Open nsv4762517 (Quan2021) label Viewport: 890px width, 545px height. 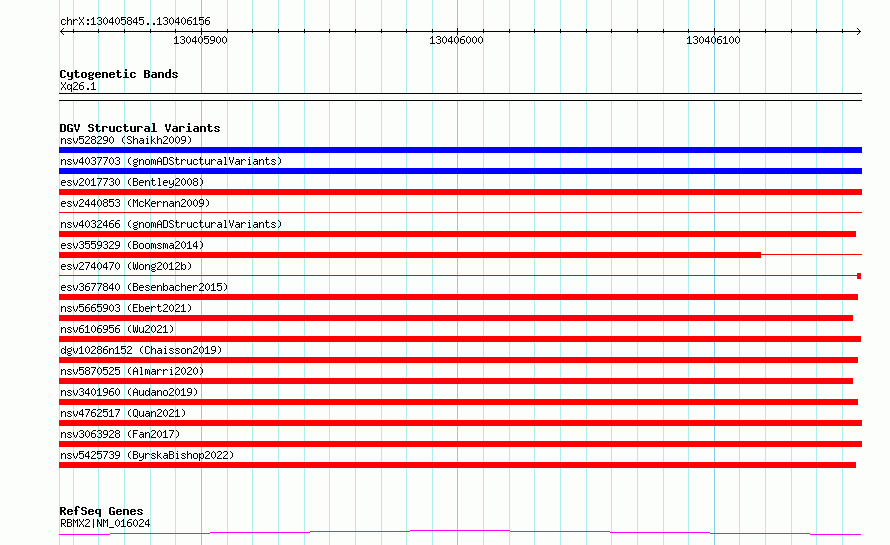[x=123, y=413]
